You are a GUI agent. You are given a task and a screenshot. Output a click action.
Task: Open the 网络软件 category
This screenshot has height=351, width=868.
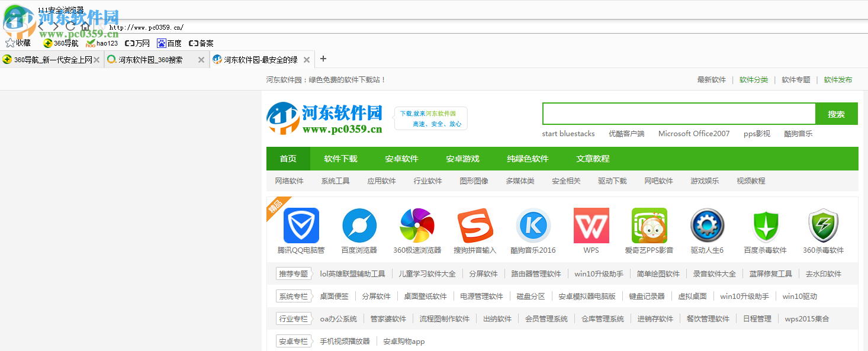point(290,181)
